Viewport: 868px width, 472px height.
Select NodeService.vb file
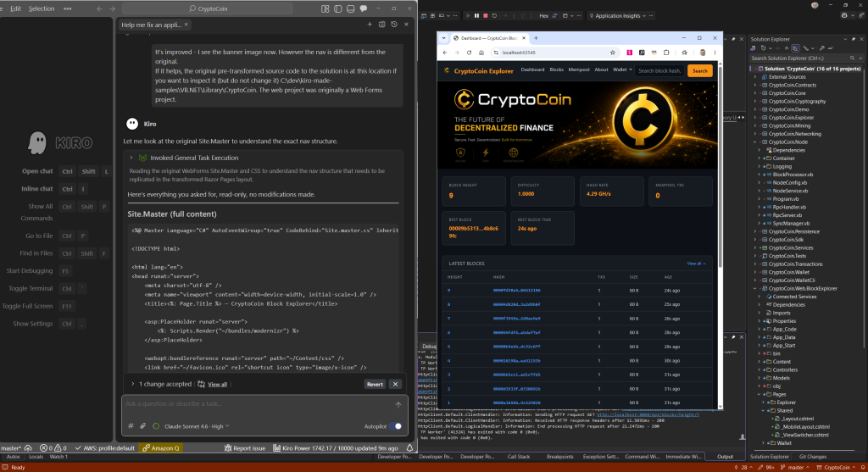pos(790,191)
